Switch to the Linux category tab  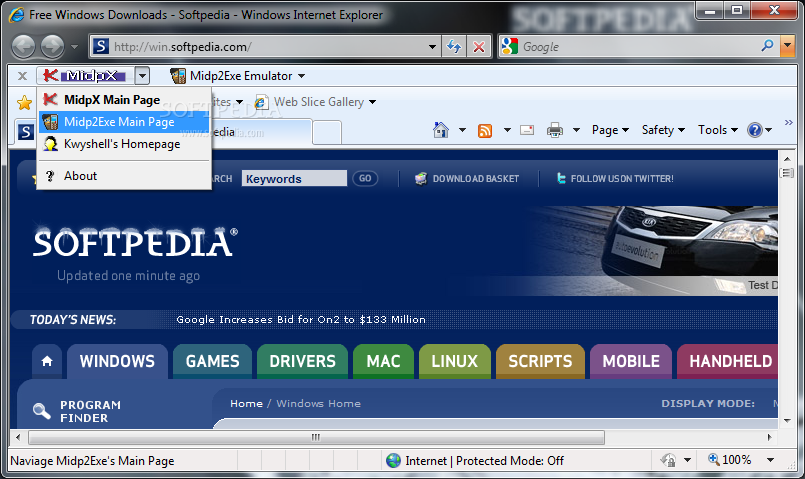(455, 361)
